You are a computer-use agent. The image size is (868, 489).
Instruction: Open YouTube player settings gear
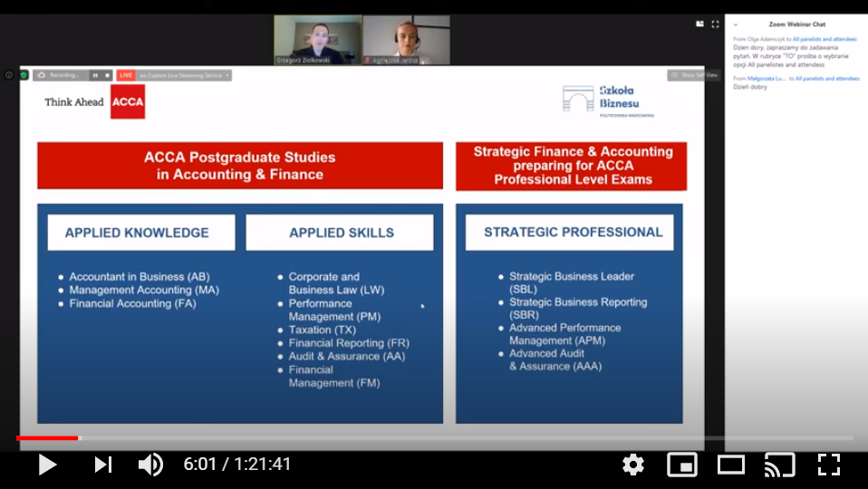click(633, 465)
